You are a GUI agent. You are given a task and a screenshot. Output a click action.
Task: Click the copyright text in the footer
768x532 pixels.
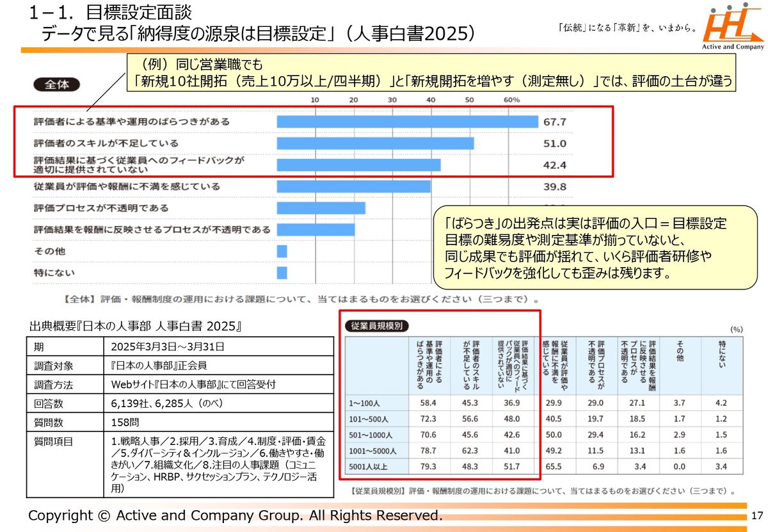click(x=235, y=516)
